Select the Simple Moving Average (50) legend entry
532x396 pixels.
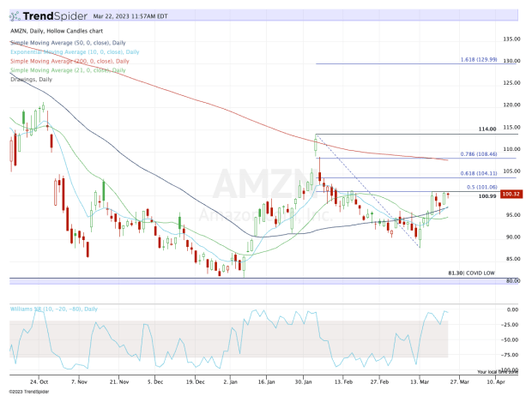pos(68,43)
